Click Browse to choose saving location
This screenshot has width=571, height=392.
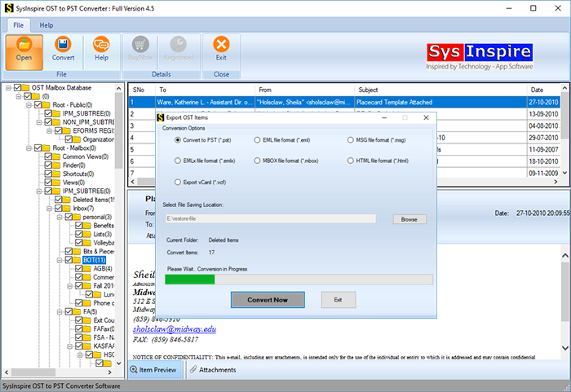[x=409, y=219]
